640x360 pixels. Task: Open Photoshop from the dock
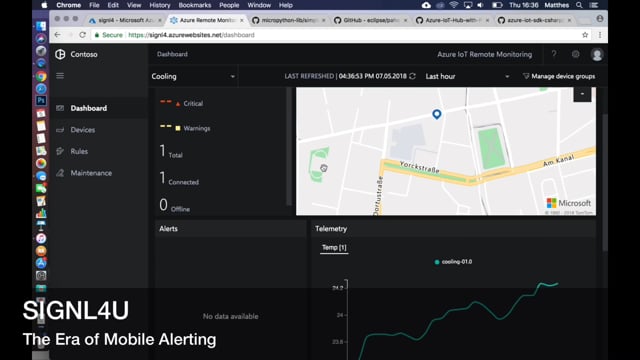(x=41, y=100)
